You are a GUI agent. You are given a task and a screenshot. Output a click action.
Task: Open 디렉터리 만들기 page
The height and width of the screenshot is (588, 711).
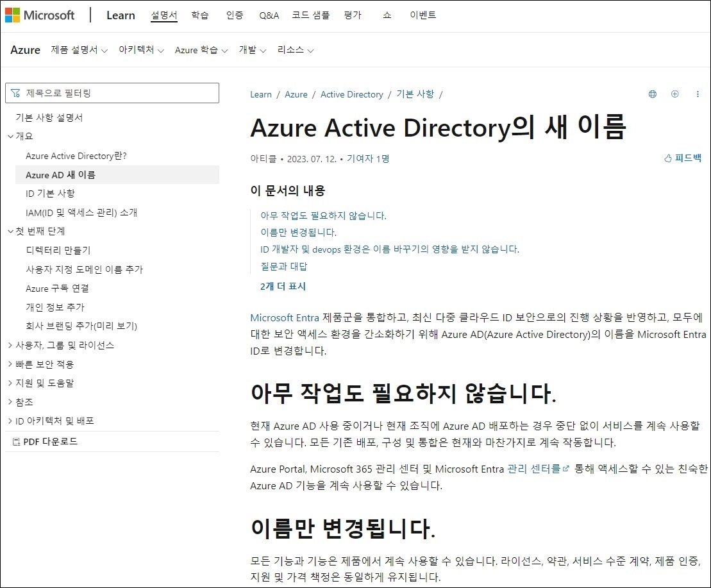[x=58, y=250]
